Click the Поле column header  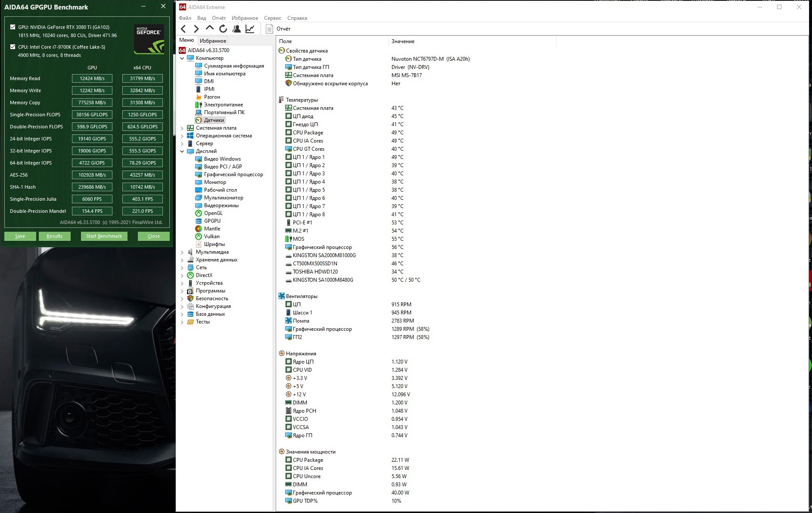[332, 41]
